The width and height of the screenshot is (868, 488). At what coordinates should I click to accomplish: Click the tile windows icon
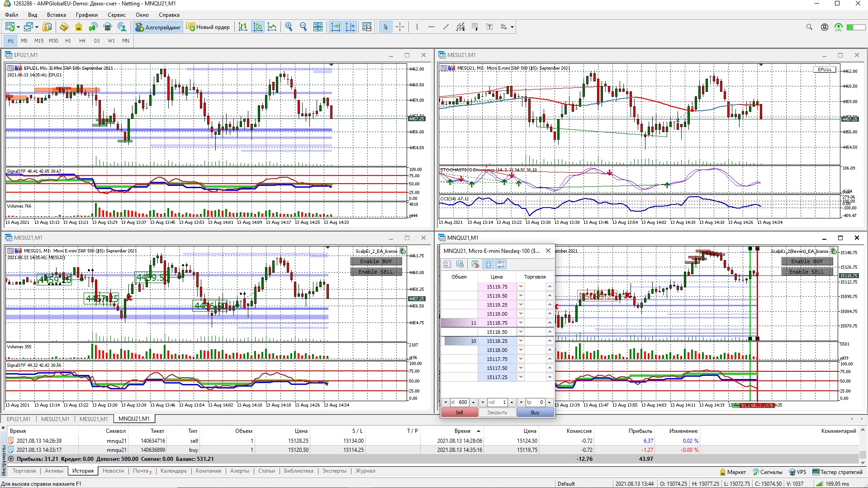(318, 27)
